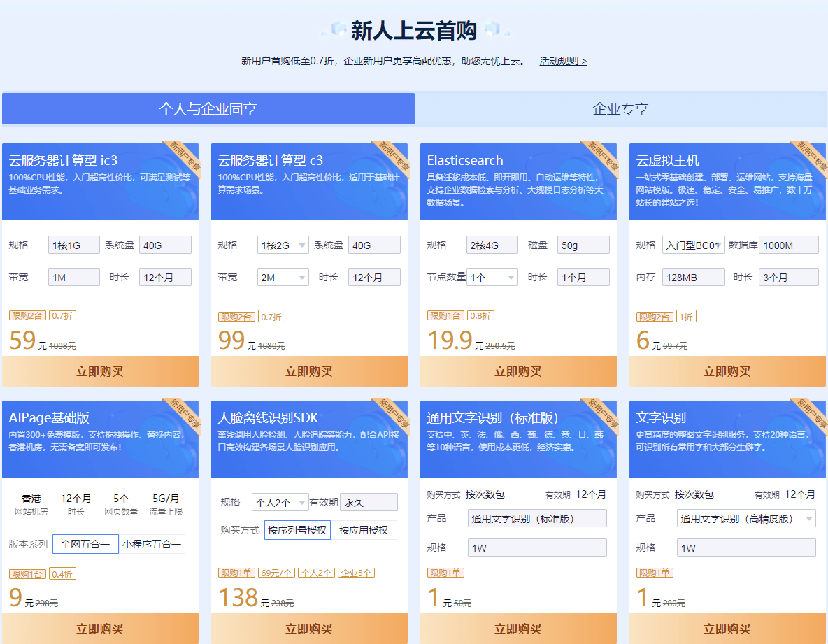The width and height of the screenshot is (828, 644).
Task: Select the 小程序五合一 version option
Action: coord(152,544)
